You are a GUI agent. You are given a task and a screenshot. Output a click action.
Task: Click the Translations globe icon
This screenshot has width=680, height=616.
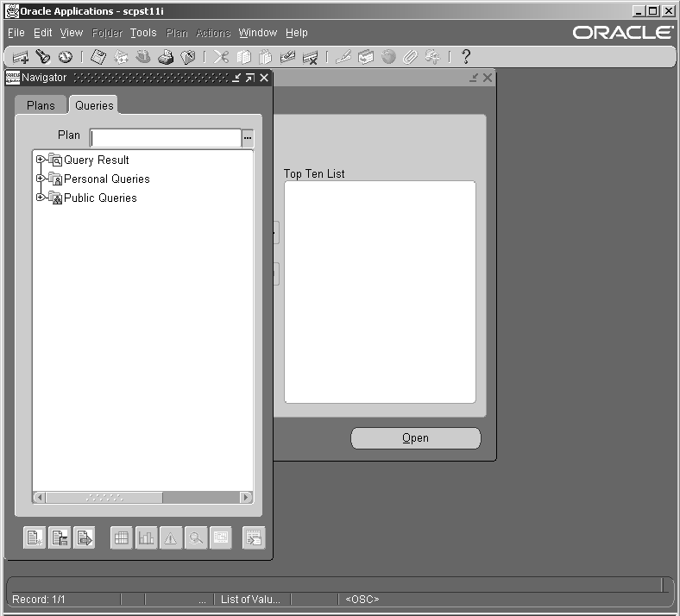click(x=388, y=57)
